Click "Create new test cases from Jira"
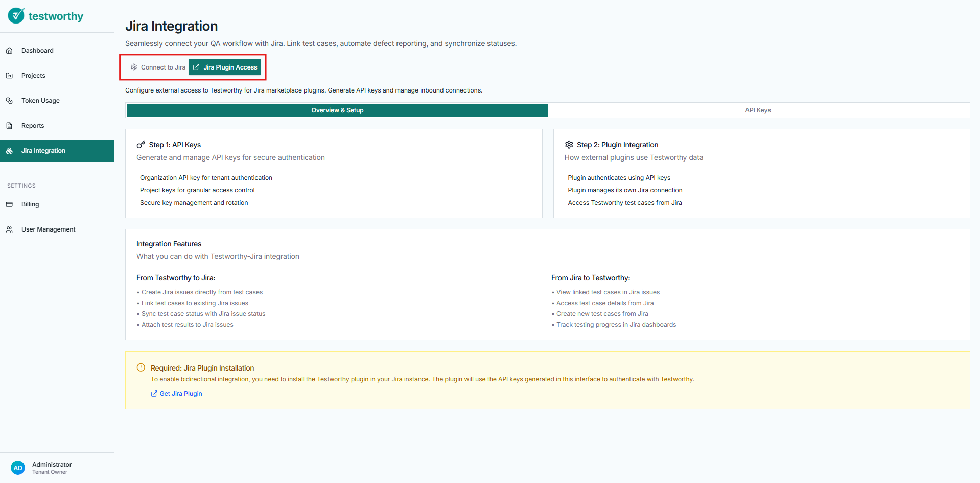This screenshot has width=980, height=483. tap(602, 314)
